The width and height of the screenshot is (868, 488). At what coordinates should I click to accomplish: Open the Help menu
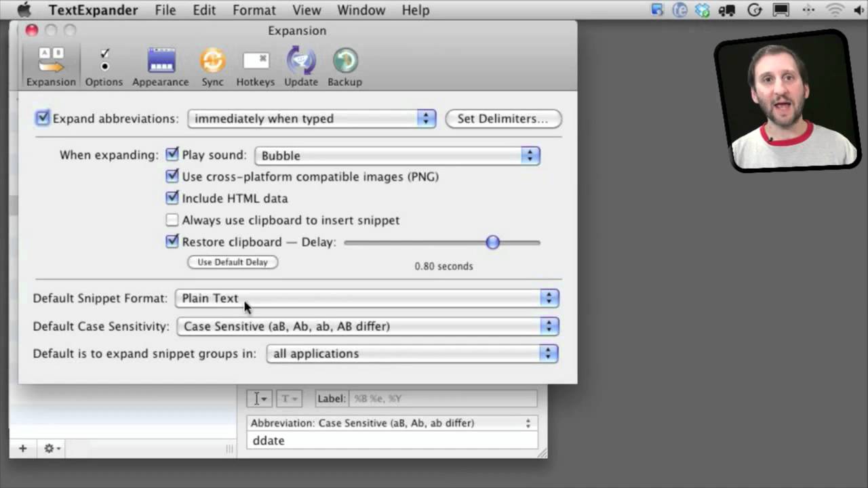[x=416, y=10]
